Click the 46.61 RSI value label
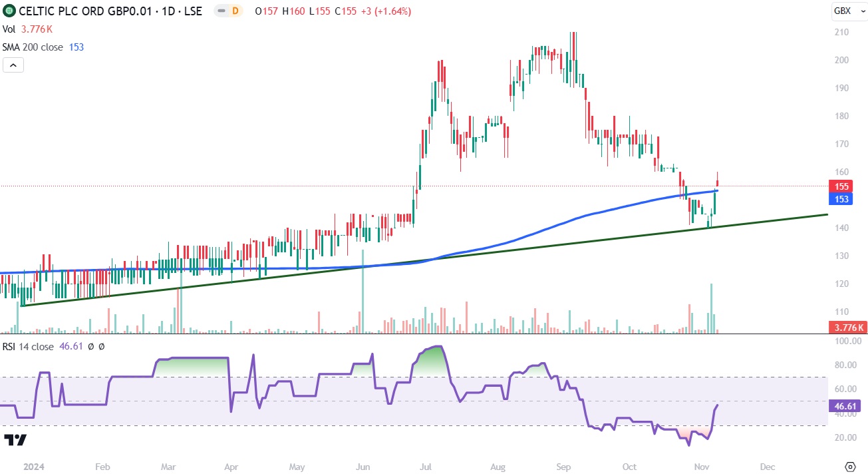The height and width of the screenshot is (474, 868). [844, 406]
